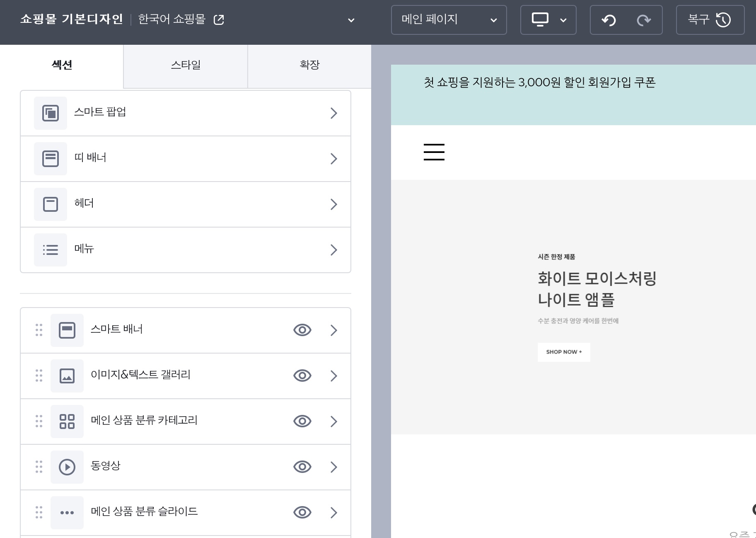Hide the 메인 상품 분류 카테고리 section
The image size is (756, 538).
302,421
